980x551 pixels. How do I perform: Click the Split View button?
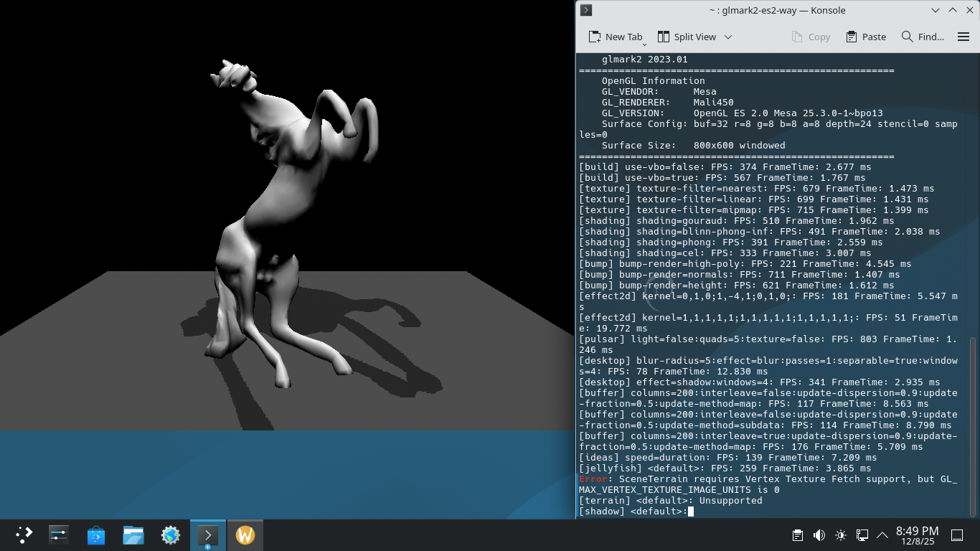(687, 37)
